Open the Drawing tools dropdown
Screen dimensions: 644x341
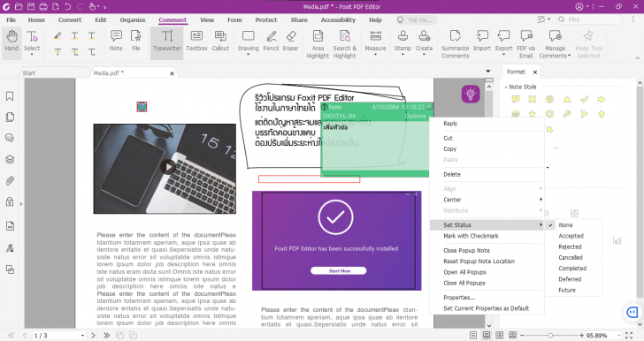click(x=248, y=54)
